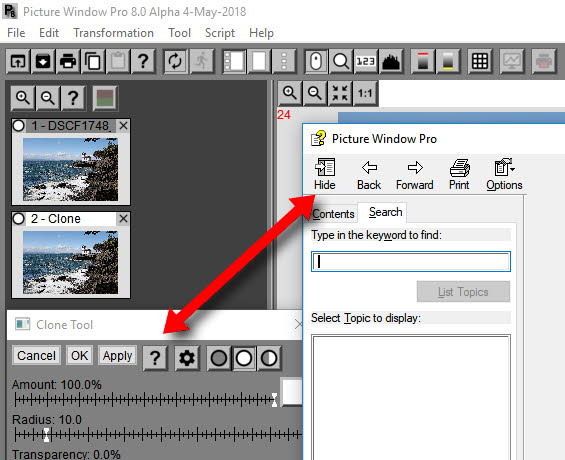Click the yellow-bottomed gradient icon

pyautogui.click(x=448, y=61)
